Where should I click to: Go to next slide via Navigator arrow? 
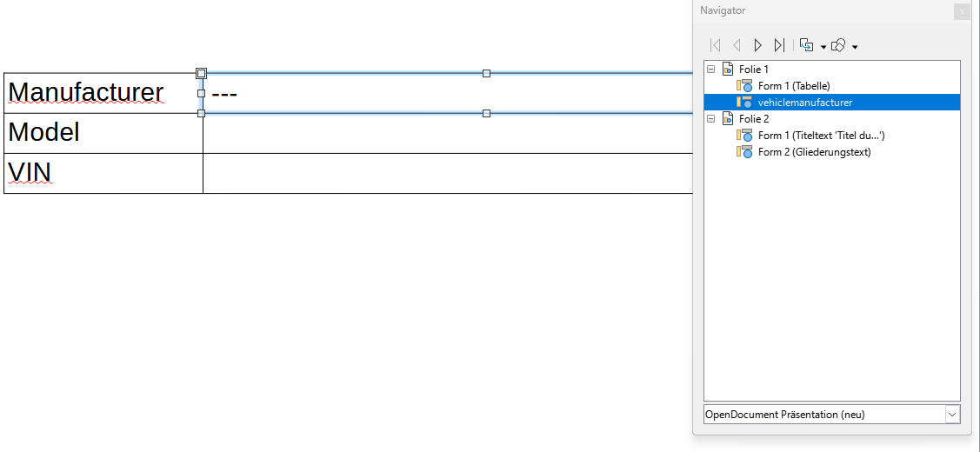tap(757, 45)
